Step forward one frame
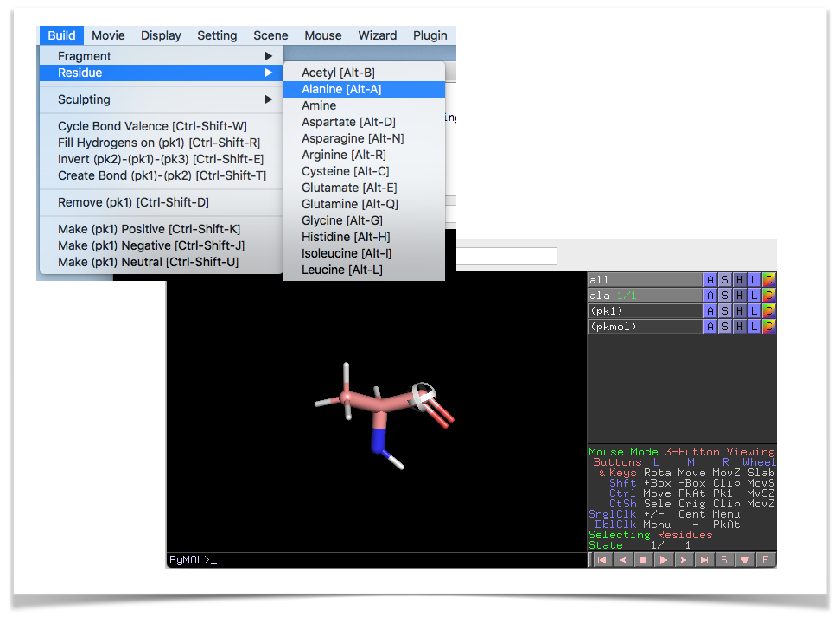The height and width of the screenshot is (617, 840). (684, 560)
